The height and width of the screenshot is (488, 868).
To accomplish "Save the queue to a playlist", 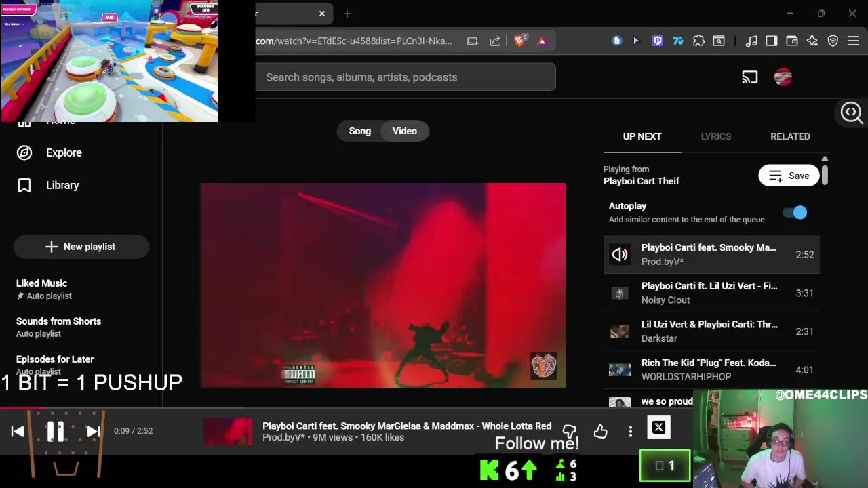I will tap(789, 176).
